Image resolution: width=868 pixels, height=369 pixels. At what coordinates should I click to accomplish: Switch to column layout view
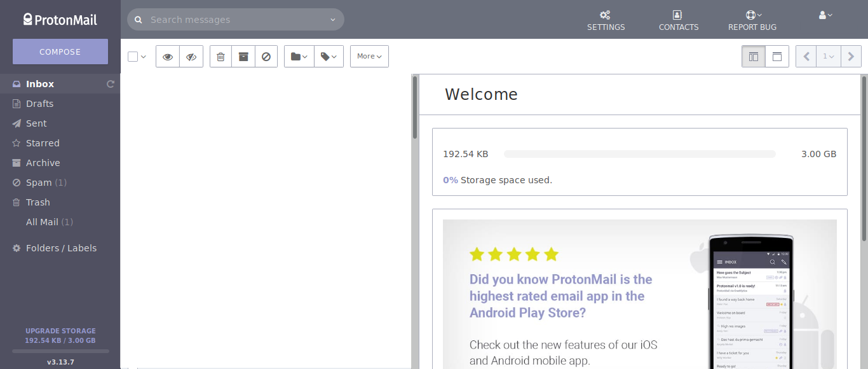coord(754,57)
